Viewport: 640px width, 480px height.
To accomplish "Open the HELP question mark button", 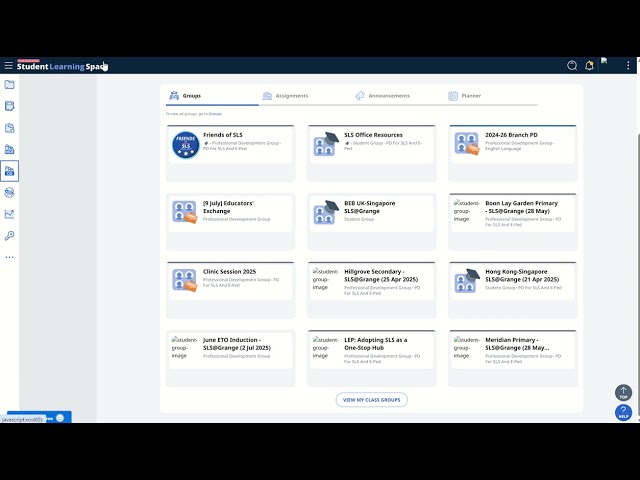I will (x=623, y=412).
